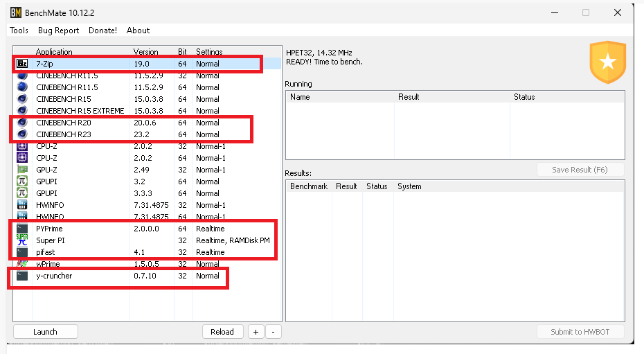Launch the selected benchmark
644x354 pixels.
pos(46,332)
